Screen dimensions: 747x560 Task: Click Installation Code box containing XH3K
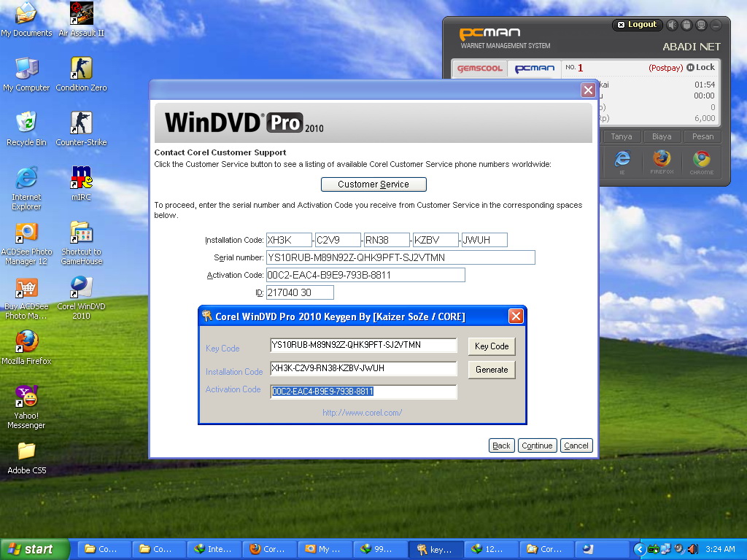(x=289, y=239)
